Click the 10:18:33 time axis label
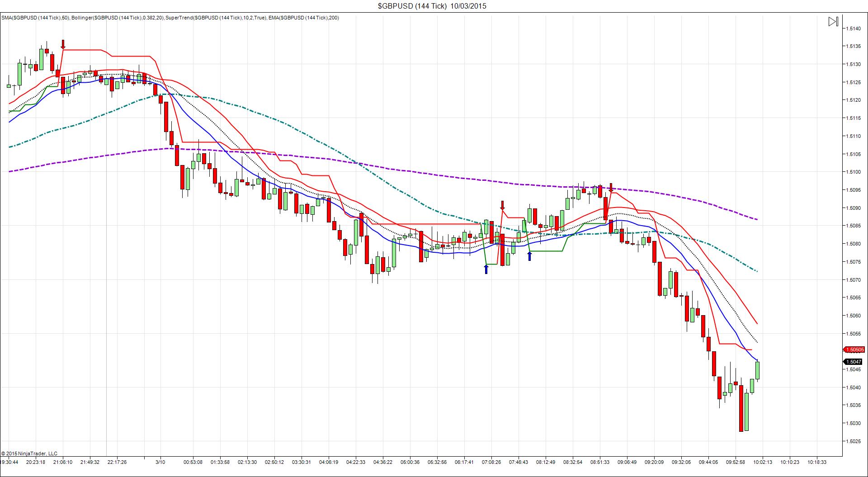 point(817,462)
